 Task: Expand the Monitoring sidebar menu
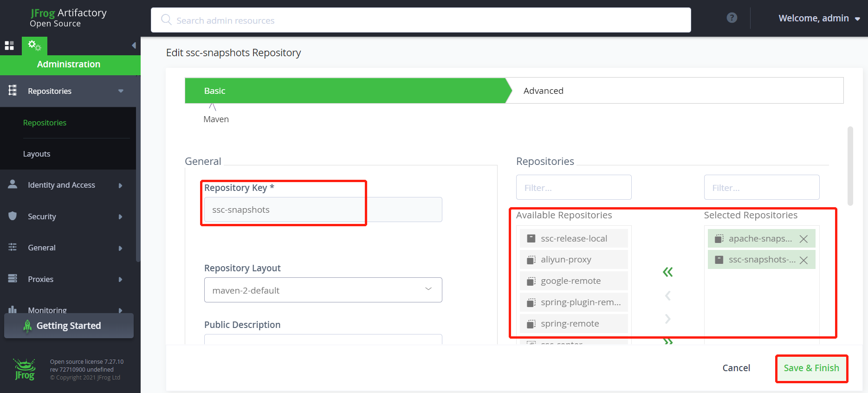coord(120,310)
